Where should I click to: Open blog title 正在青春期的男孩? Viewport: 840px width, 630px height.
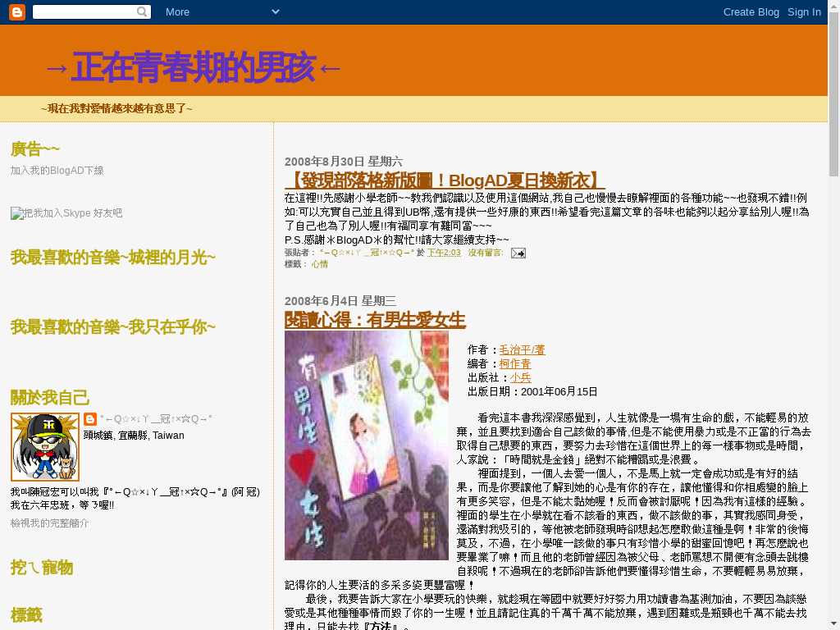click(193, 67)
